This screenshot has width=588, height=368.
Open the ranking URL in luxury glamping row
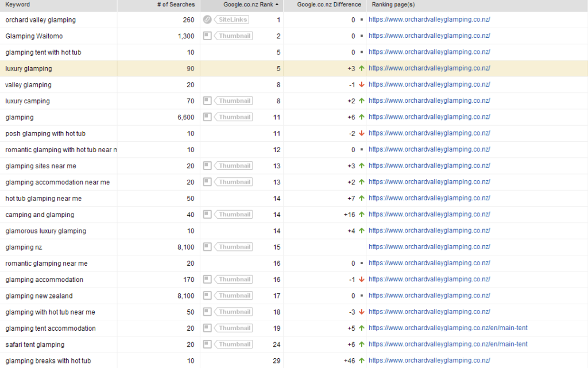point(429,68)
